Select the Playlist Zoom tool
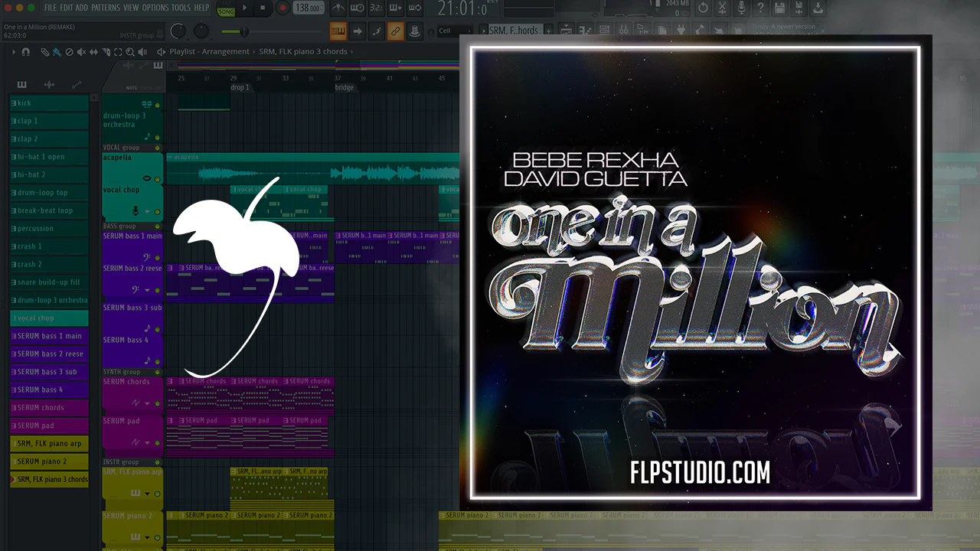 point(130,52)
